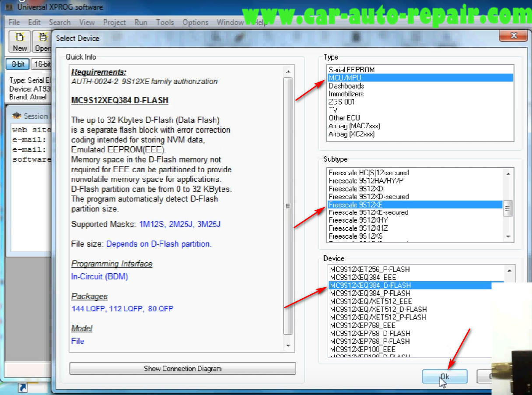Image resolution: width=532 pixels, height=395 pixels.
Task: Click Subtype list scrollbar down arrow
Action: [508, 236]
